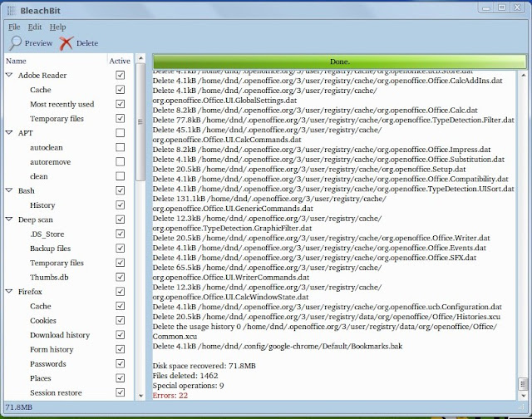Enable the autoclean checkbox

coord(120,147)
